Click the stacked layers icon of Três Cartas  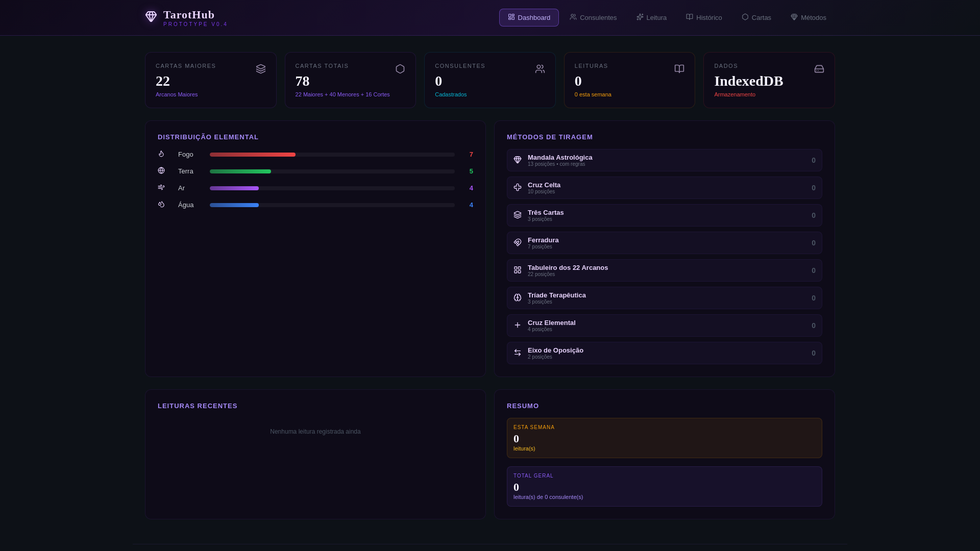[x=518, y=215]
